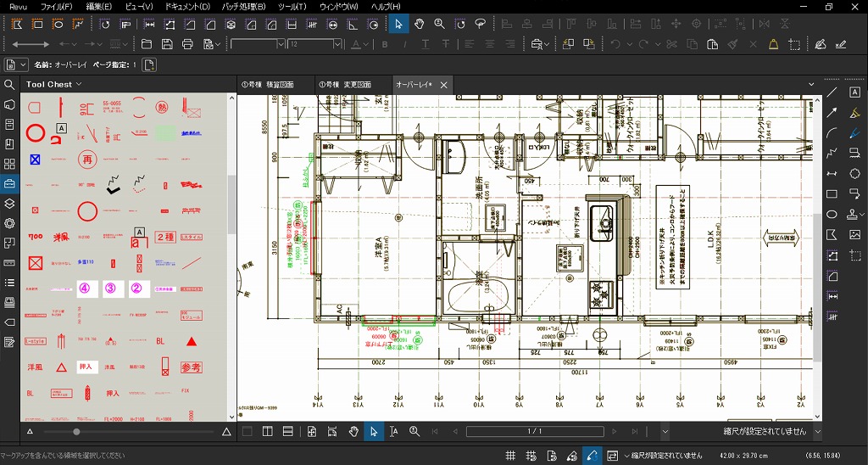The width and height of the screenshot is (868, 465).
Task: Open the font size 12 dropdown
Action: tap(337, 44)
